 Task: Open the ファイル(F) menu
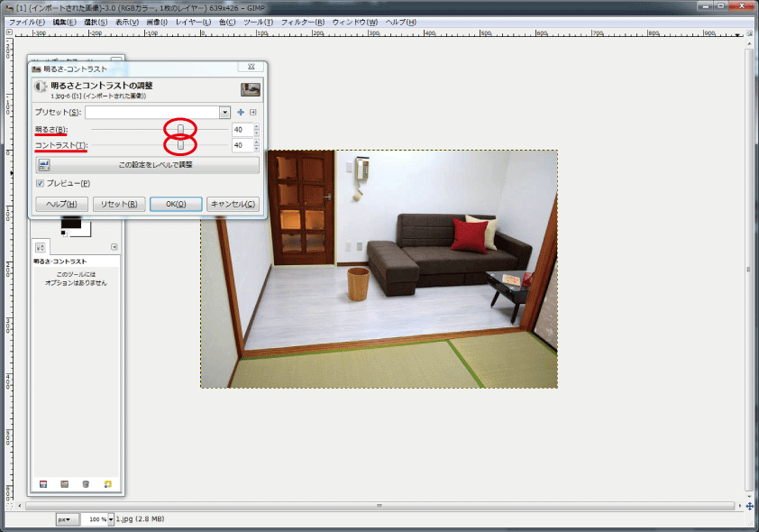click(x=27, y=23)
